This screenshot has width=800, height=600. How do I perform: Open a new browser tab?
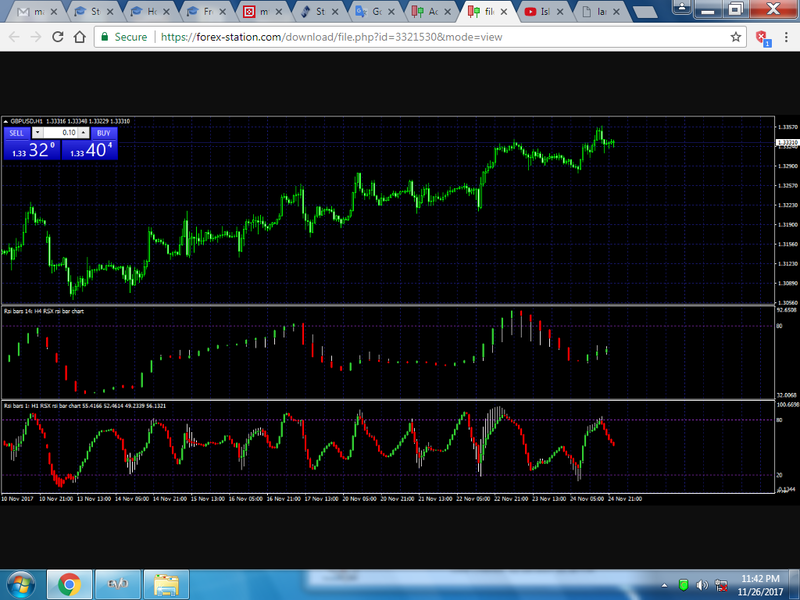pos(644,12)
